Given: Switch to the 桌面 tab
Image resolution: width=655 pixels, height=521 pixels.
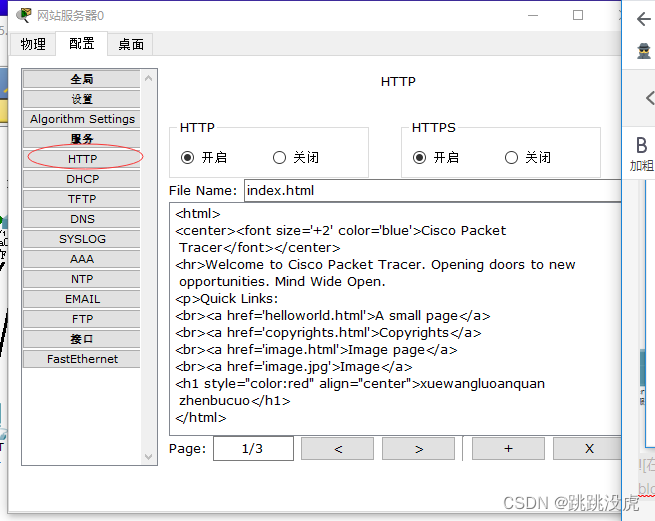Looking at the screenshot, I should pos(131,44).
